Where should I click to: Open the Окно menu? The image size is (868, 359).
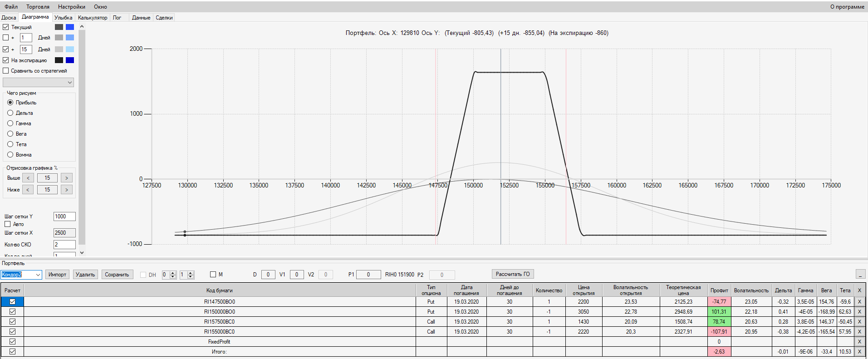[101, 7]
